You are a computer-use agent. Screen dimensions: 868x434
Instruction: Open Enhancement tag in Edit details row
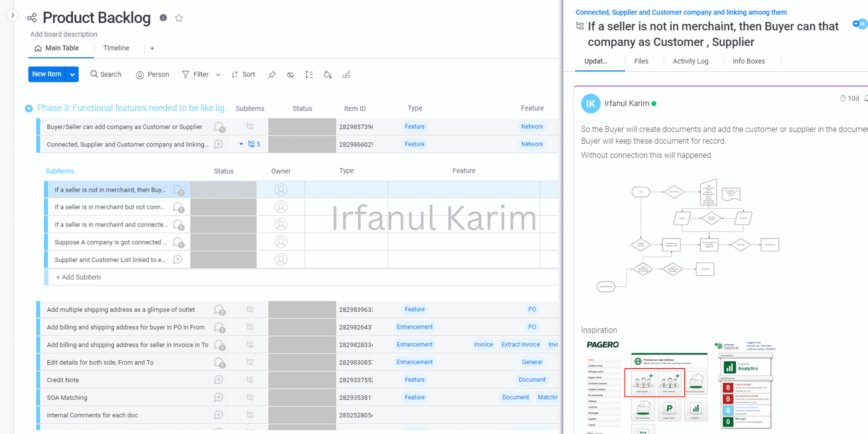tap(414, 362)
